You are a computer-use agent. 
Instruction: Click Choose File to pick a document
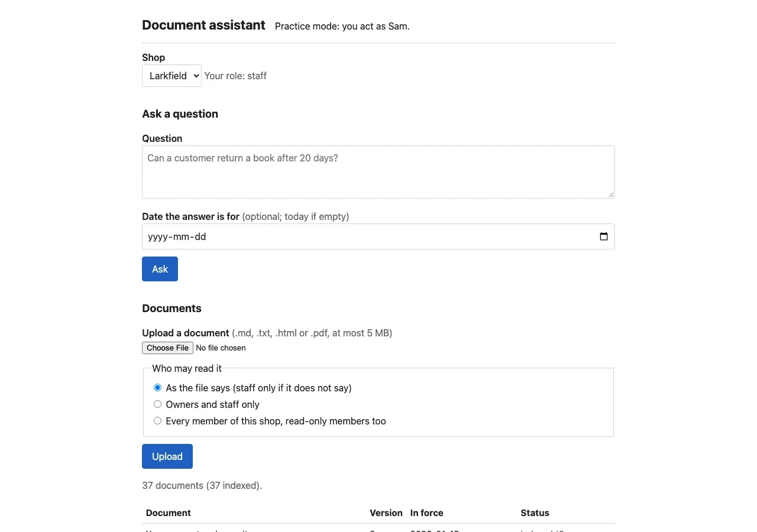coord(167,348)
